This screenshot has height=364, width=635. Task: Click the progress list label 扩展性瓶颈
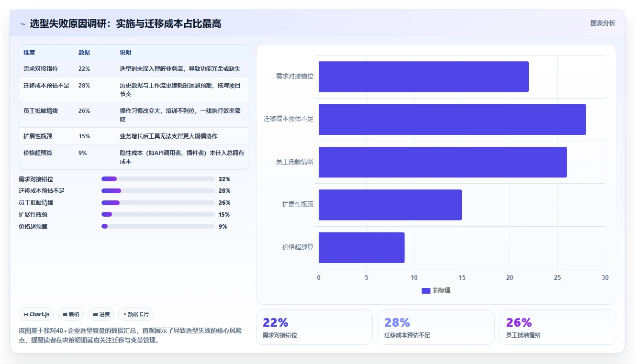[33, 215]
